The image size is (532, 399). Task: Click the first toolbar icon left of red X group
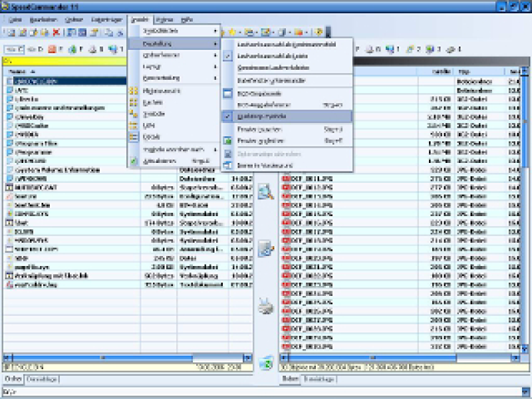click(x=11, y=32)
